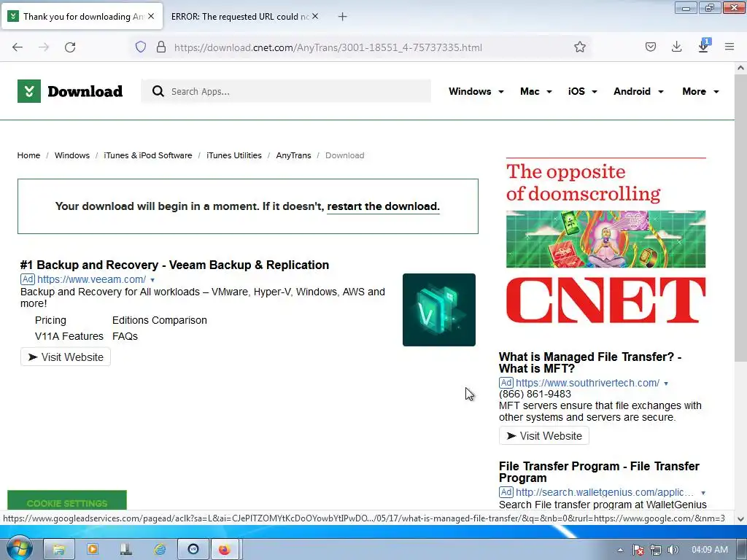Open the network tray icon
The width and height of the screenshot is (747, 560).
click(x=656, y=550)
